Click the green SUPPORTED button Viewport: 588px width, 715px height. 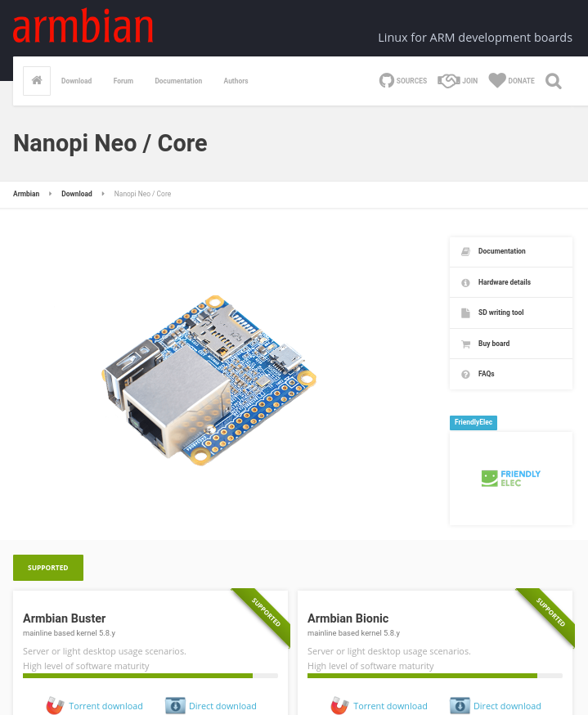click(48, 568)
